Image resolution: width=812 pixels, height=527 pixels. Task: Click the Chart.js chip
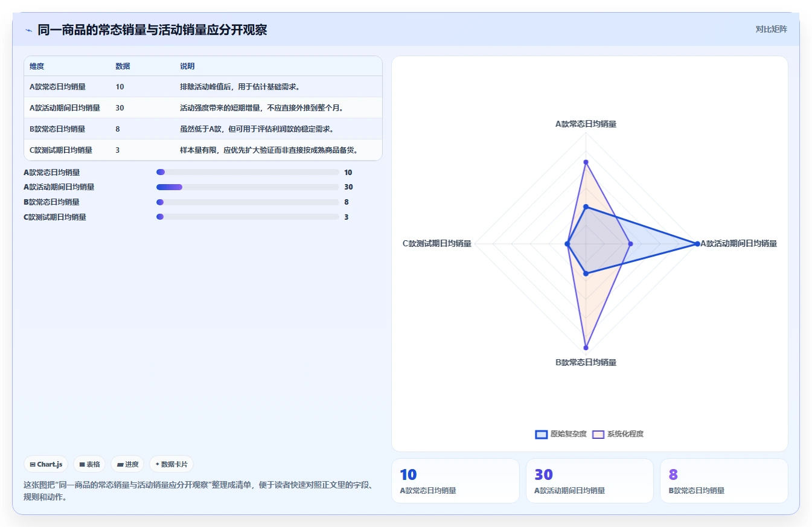point(46,464)
